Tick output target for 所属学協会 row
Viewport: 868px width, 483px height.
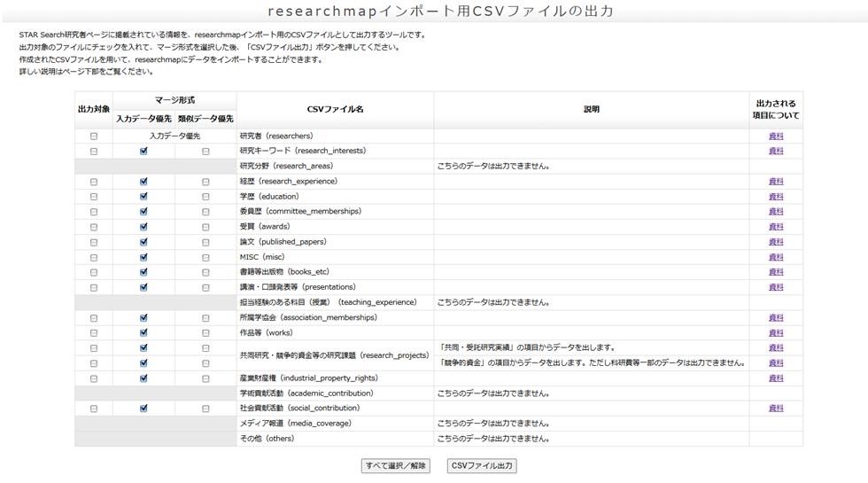94,317
